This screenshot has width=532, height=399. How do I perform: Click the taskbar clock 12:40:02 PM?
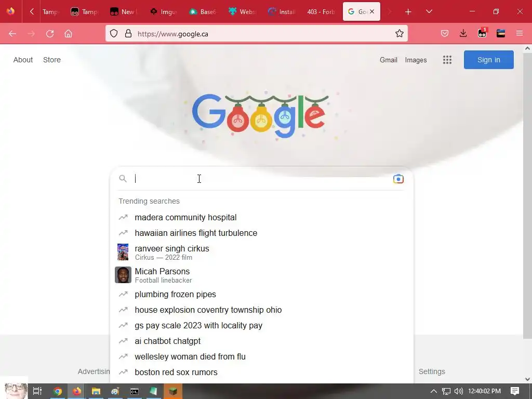click(484, 391)
